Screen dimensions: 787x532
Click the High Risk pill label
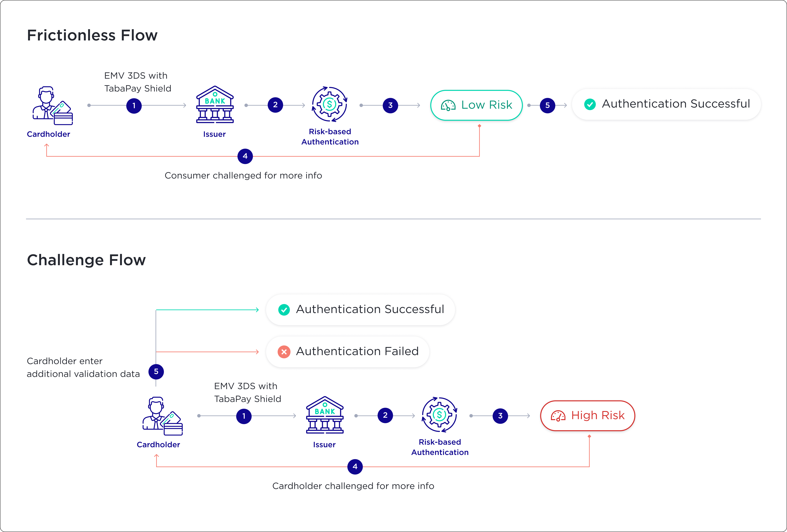click(x=597, y=416)
